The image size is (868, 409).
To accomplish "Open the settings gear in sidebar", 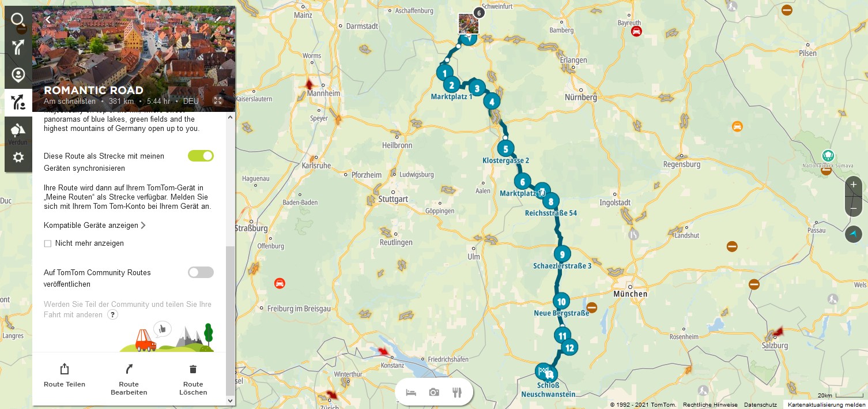I will tap(18, 157).
